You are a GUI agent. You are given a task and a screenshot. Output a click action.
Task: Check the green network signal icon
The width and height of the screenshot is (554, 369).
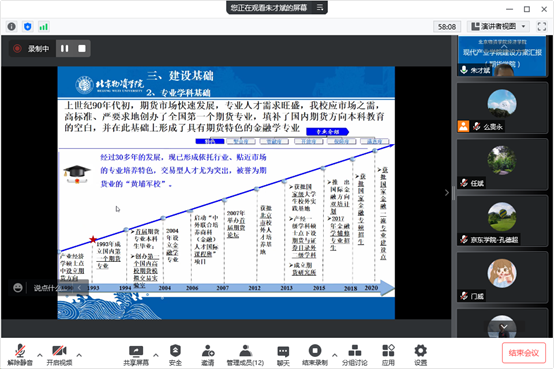[43, 27]
